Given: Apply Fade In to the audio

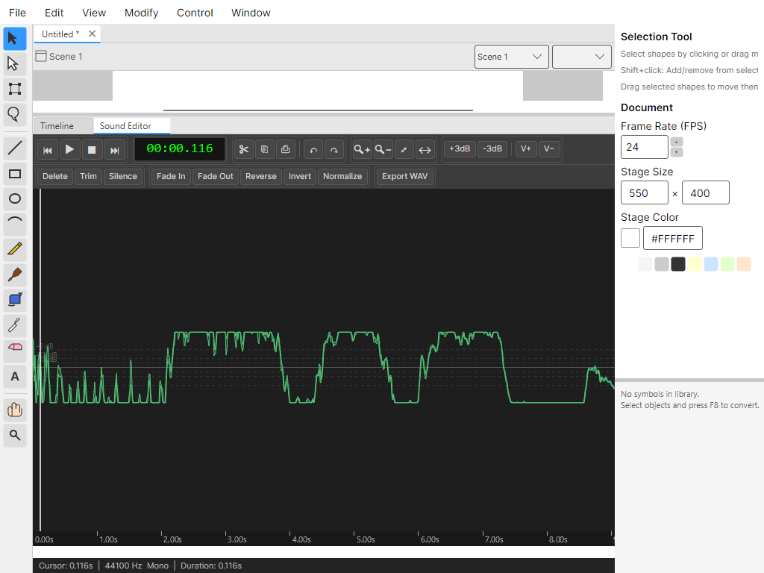Looking at the screenshot, I should [x=170, y=176].
